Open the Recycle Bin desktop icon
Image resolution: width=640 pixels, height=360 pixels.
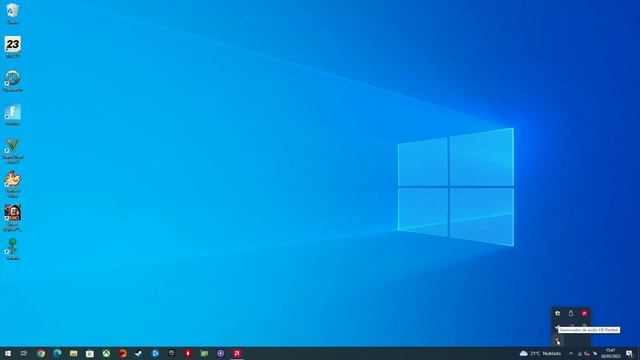pyautogui.click(x=13, y=12)
